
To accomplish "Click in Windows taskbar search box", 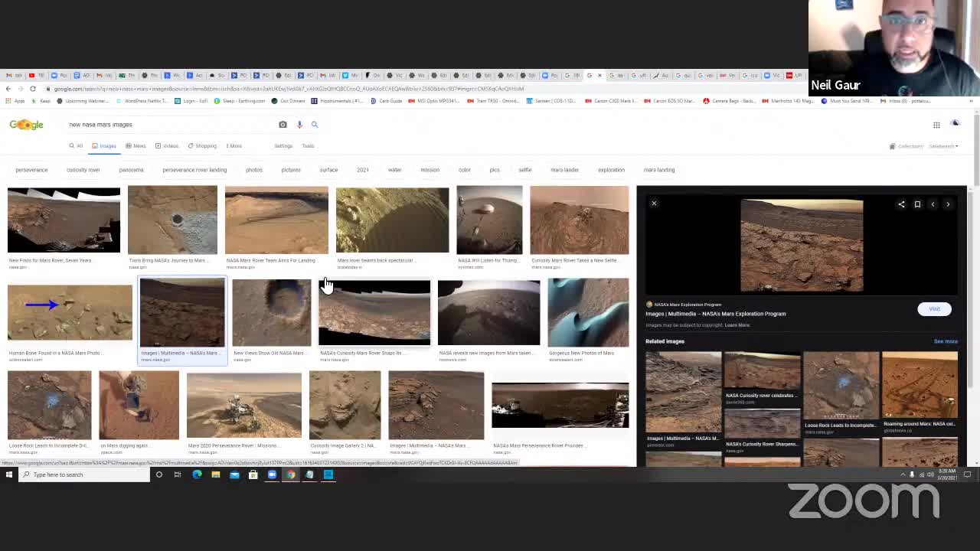I will click(84, 474).
